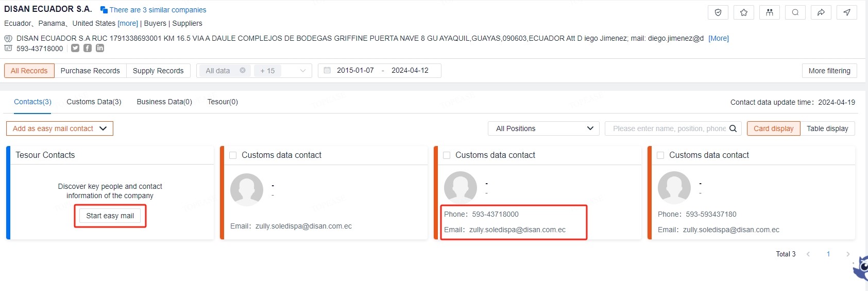The image size is (868, 291).
Task: Open the company Facebook profile icon
Action: pos(88,48)
